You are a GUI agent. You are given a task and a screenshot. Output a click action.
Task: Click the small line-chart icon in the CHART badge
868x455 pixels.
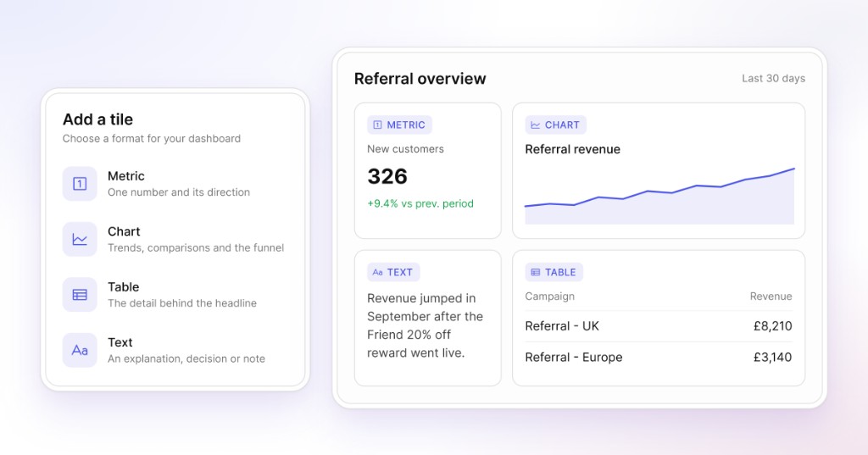click(536, 125)
